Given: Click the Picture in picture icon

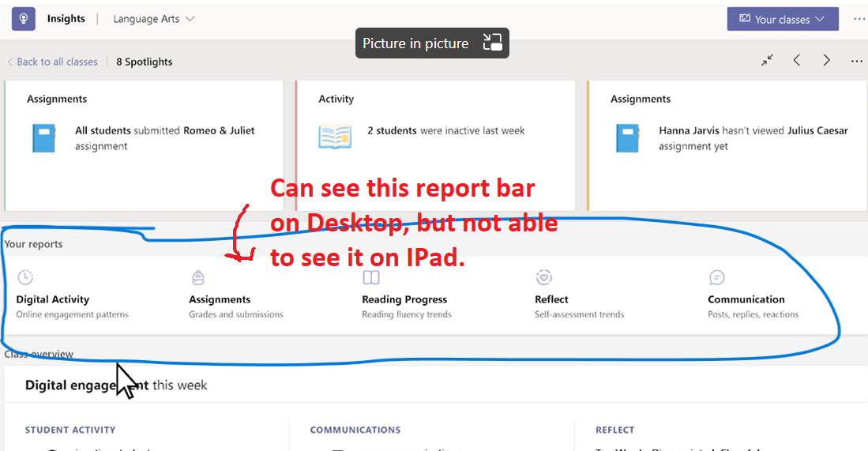Looking at the screenshot, I should coord(492,43).
